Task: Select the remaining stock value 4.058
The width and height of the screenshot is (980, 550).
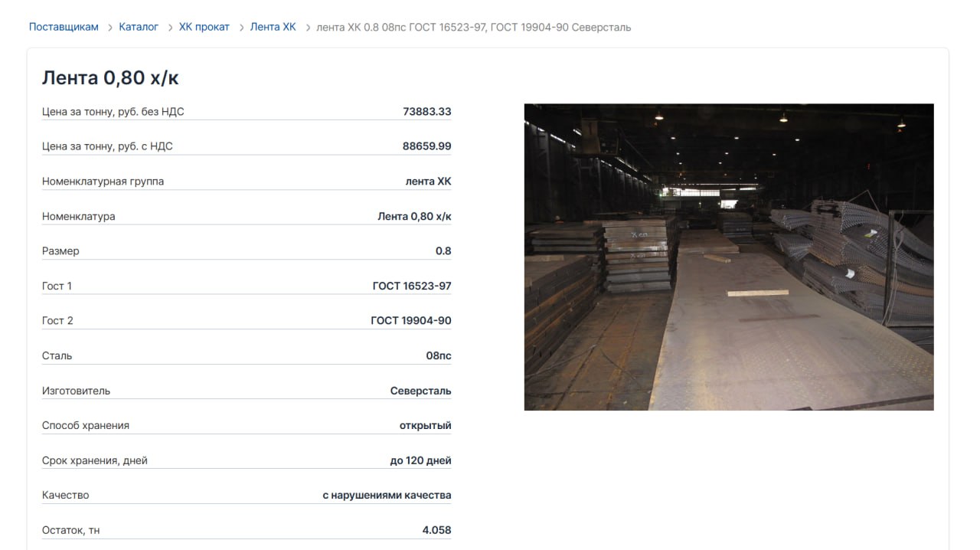Action: point(437,530)
